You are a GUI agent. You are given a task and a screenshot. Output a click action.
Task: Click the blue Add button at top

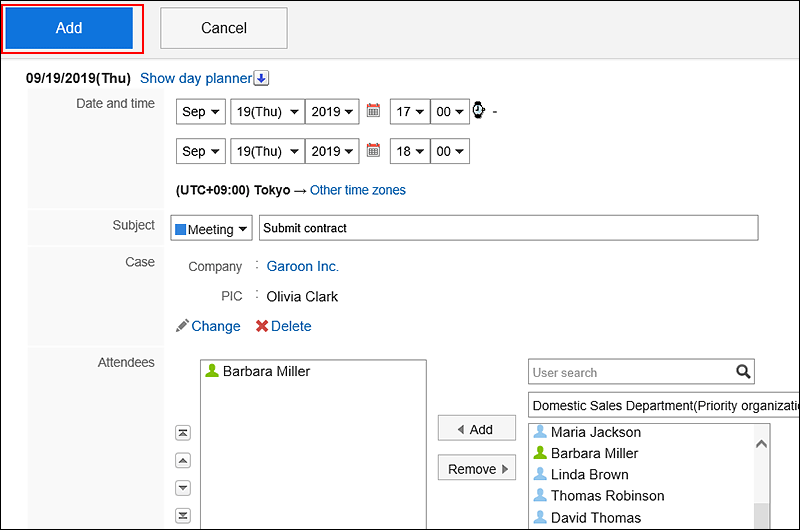point(69,28)
